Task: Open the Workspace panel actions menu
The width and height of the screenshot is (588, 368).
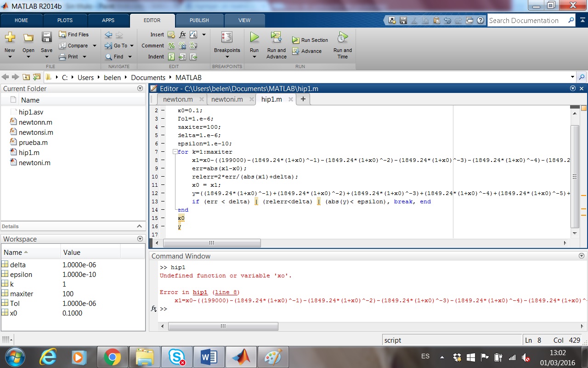Action: 140,239
